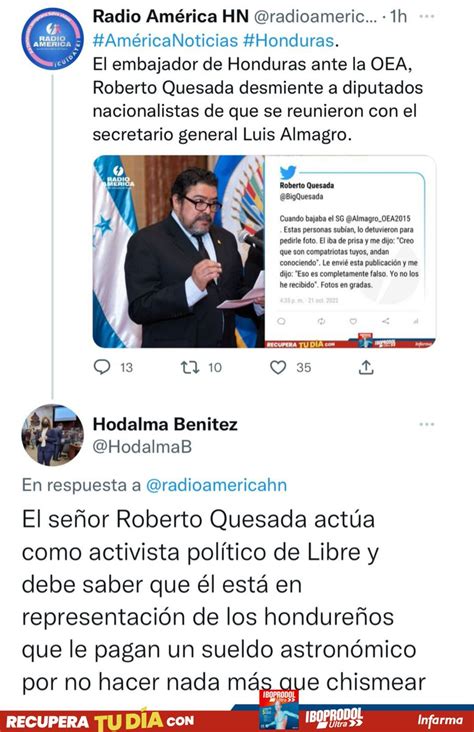The image size is (474, 732).
Task: Open the #AméricaNoticias hashtag
Action: 165,41
